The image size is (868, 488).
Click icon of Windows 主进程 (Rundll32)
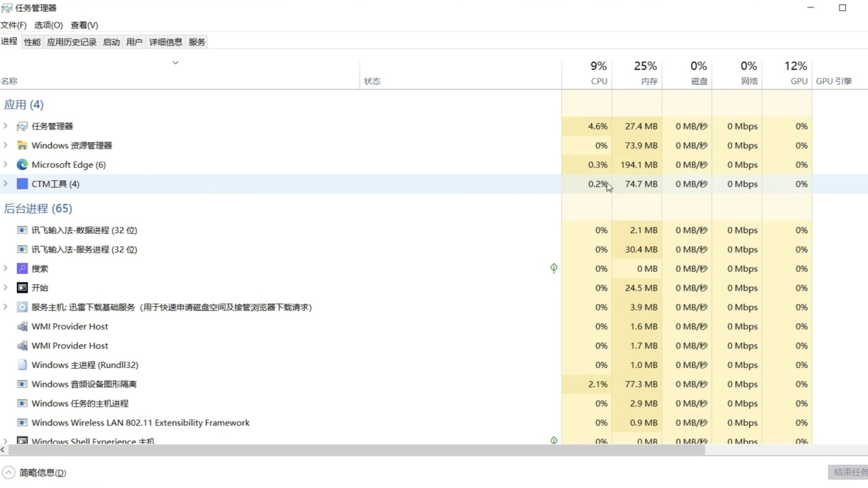pos(22,365)
